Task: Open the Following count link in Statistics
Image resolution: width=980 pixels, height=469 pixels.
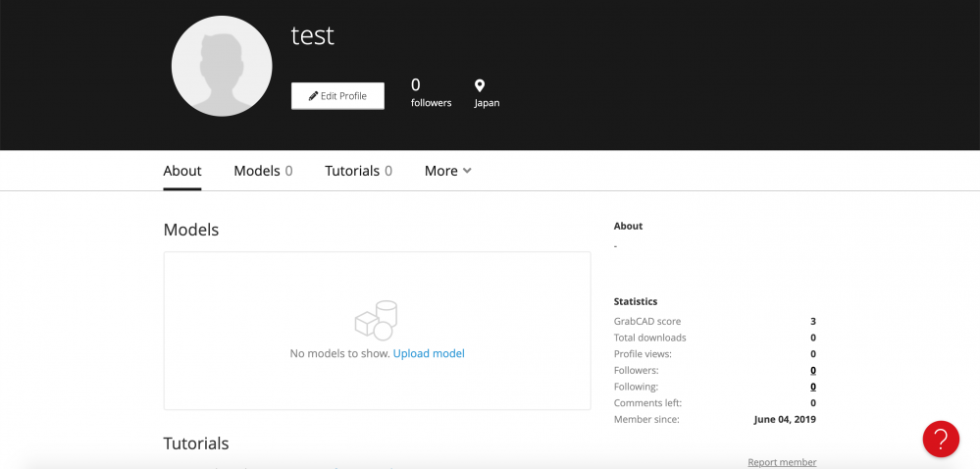Action: point(813,387)
